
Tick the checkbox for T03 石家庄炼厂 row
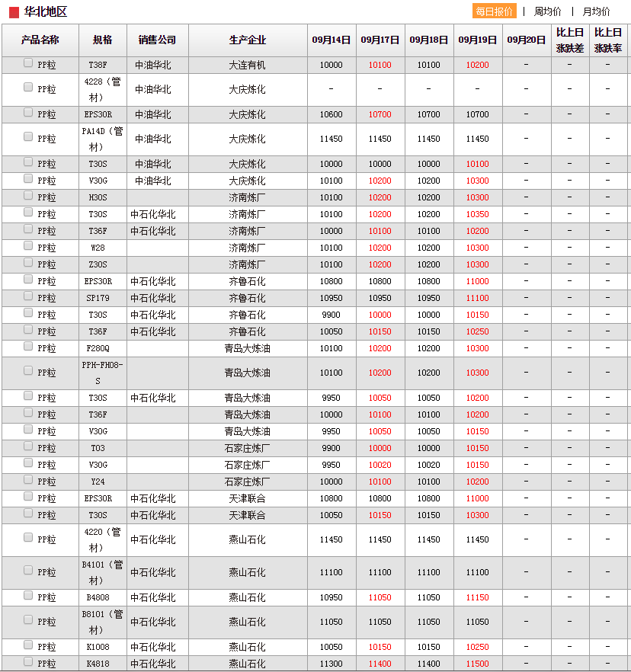pyautogui.click(x=28, y=446)
